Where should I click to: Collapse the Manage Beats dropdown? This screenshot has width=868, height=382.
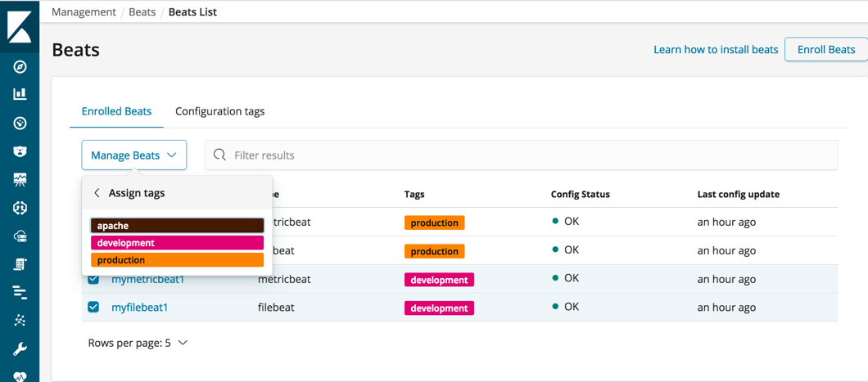click(134, 155)
